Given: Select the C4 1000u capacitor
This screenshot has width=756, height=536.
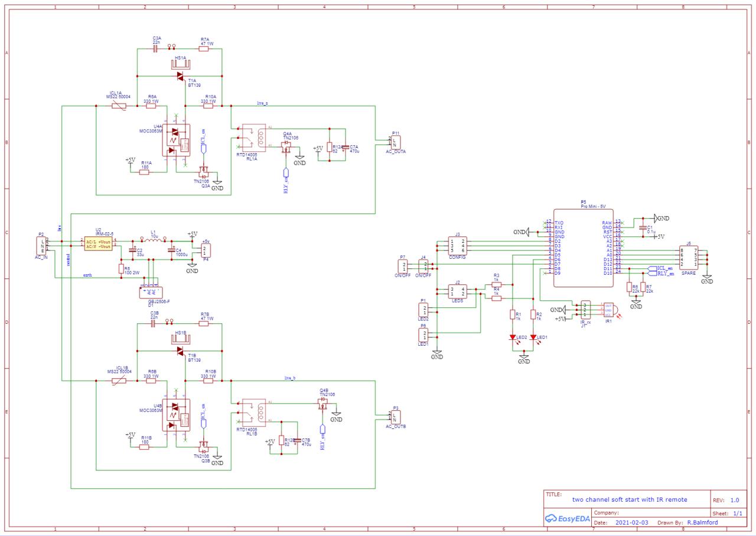Looking at the screenshot, I should point(172,250).
